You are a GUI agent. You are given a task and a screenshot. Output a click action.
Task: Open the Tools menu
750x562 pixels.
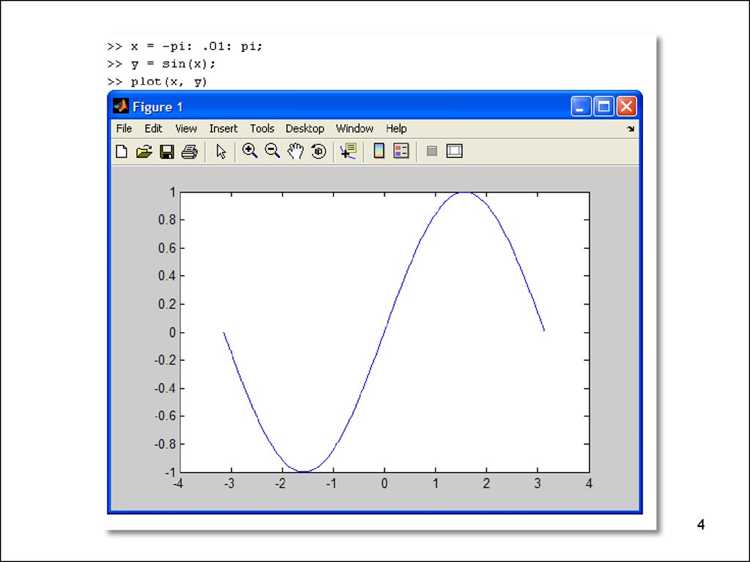point(262,129)
